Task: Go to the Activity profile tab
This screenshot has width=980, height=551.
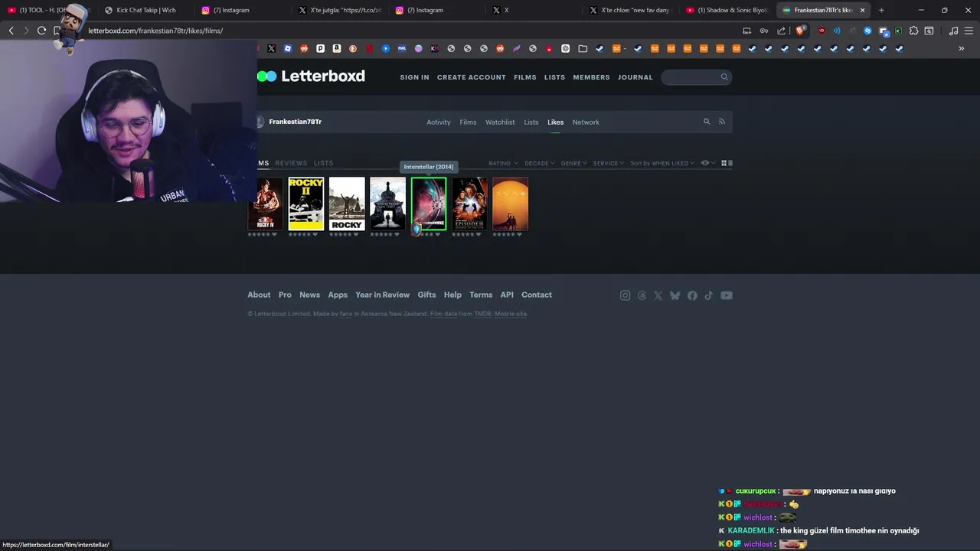Action: pyautogui.click(x=439, y=122)
